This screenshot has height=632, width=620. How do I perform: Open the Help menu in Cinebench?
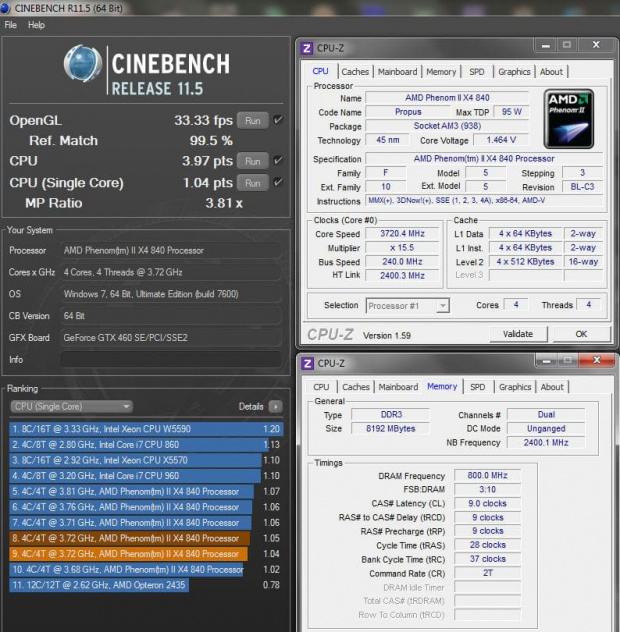click(x=36, y=25)
